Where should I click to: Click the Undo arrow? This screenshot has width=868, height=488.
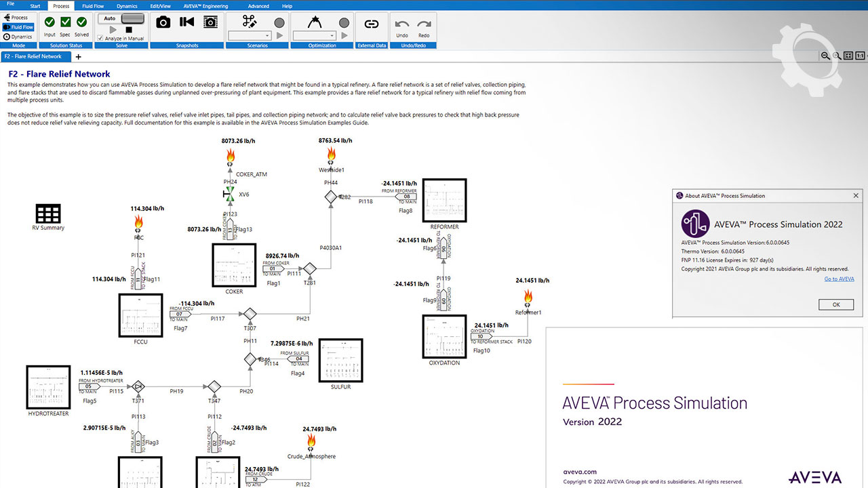coord(402,24)
